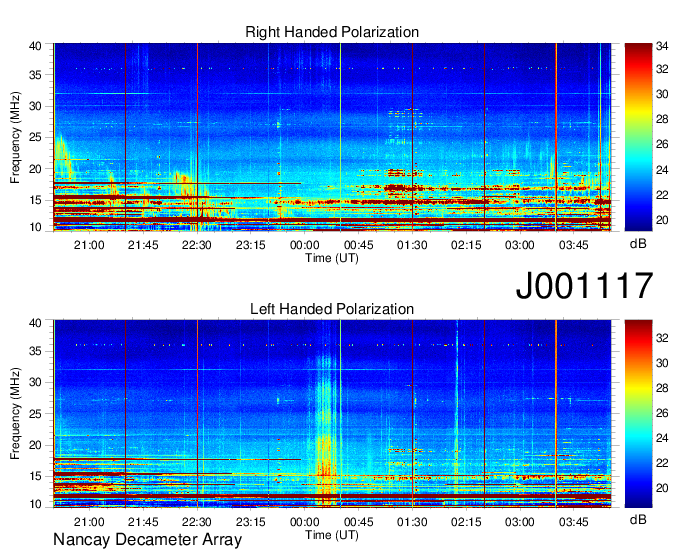Click the 21:45 time tick of Right Handed plot

143,245
